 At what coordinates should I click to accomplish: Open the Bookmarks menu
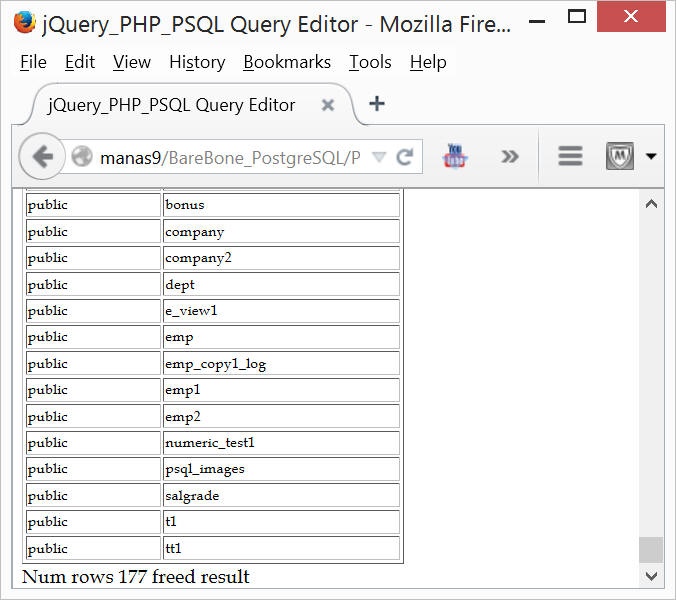286,62
